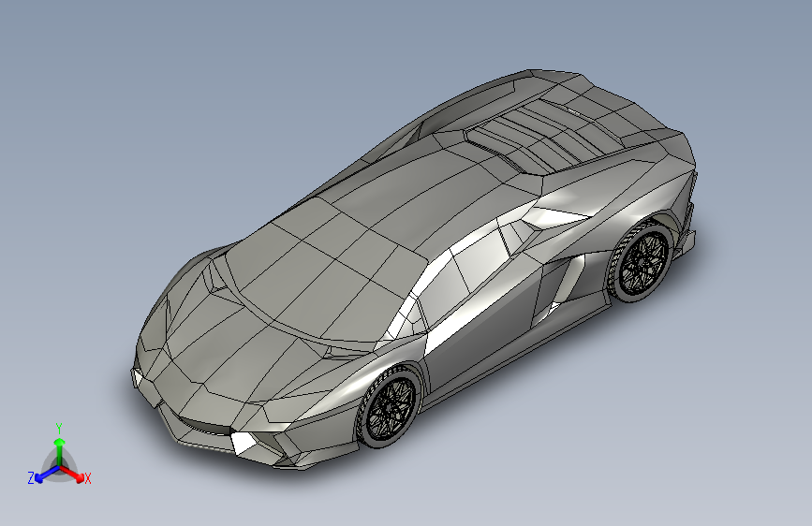Select the rear wheel of the car model
This screenshot has height=526, width=812.
coord(640,260)
